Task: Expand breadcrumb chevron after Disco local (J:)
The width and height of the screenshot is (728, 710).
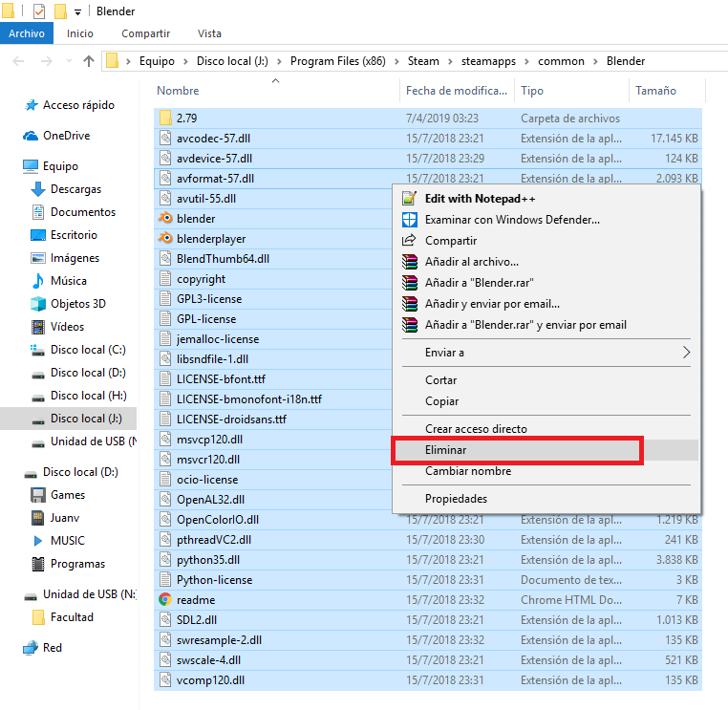Action: point(279,61)
